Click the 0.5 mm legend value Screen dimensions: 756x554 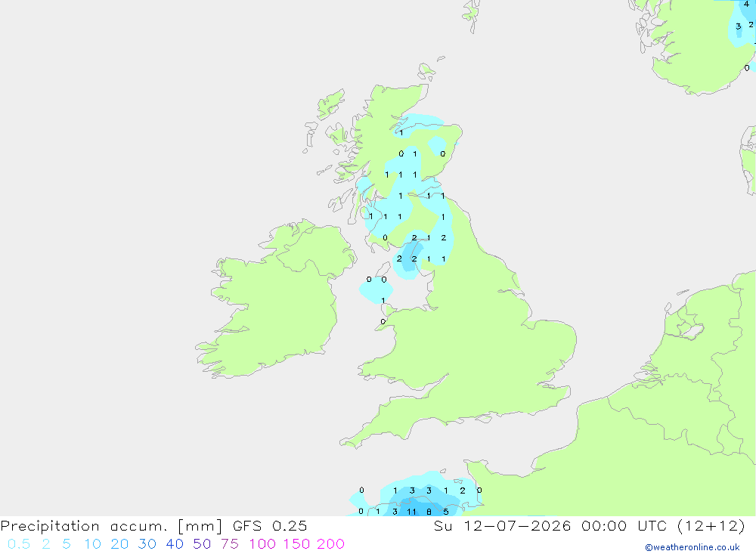pos(19,544)
